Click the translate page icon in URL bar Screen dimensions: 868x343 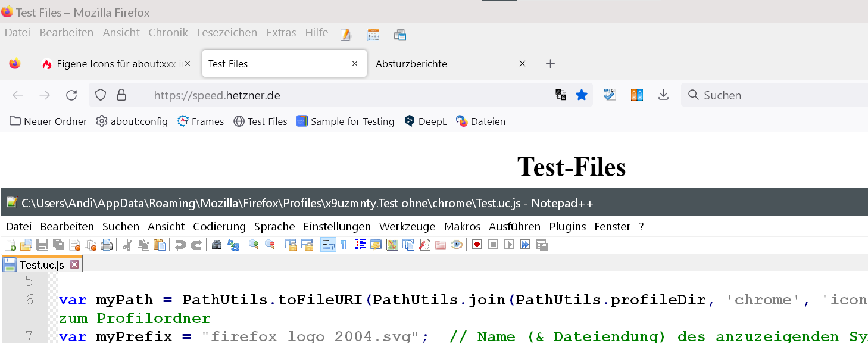(x=560, y=95)
